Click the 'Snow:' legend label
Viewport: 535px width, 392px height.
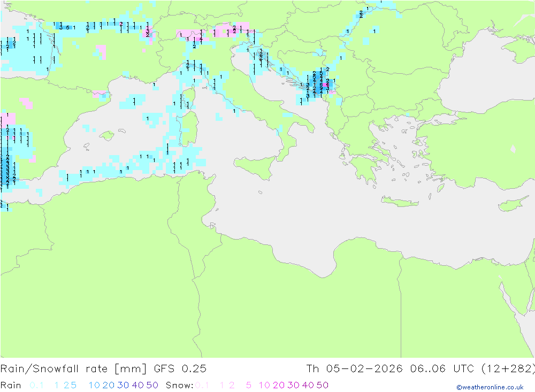[x=179, y=385]
